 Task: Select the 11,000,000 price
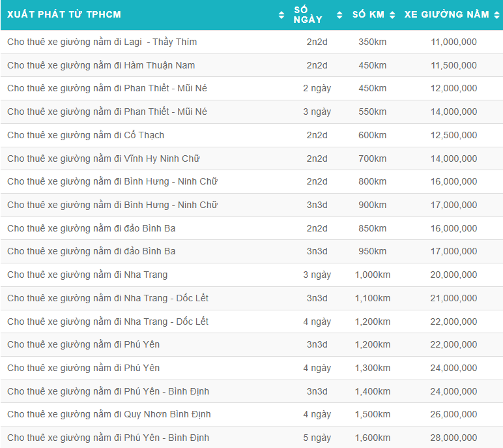(x=453, y=42)
